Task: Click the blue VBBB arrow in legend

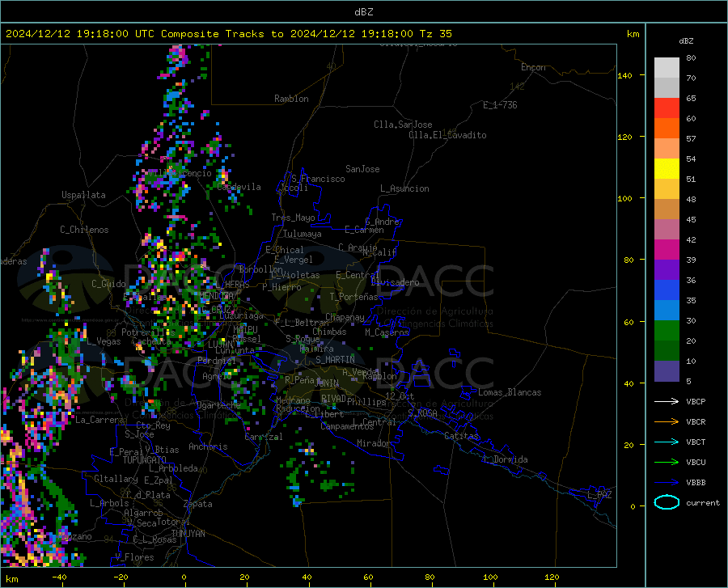Action: 667,483
